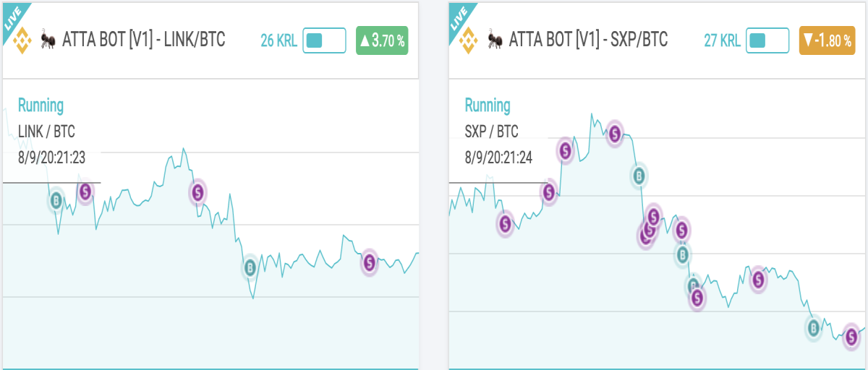
Task: Click the 27 KRL cost label
Action: click(722, 41)
